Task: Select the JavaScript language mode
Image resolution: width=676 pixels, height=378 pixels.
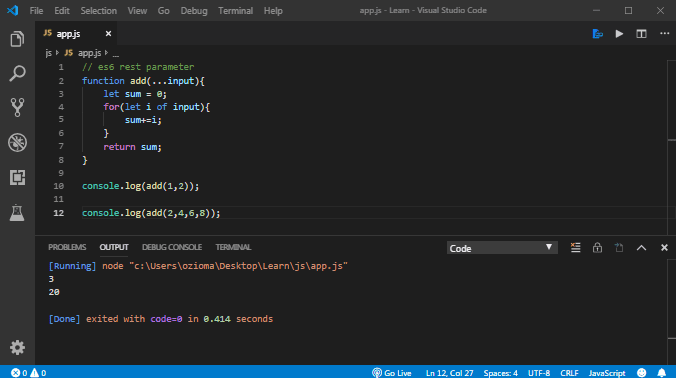Action: coord(607,373)
